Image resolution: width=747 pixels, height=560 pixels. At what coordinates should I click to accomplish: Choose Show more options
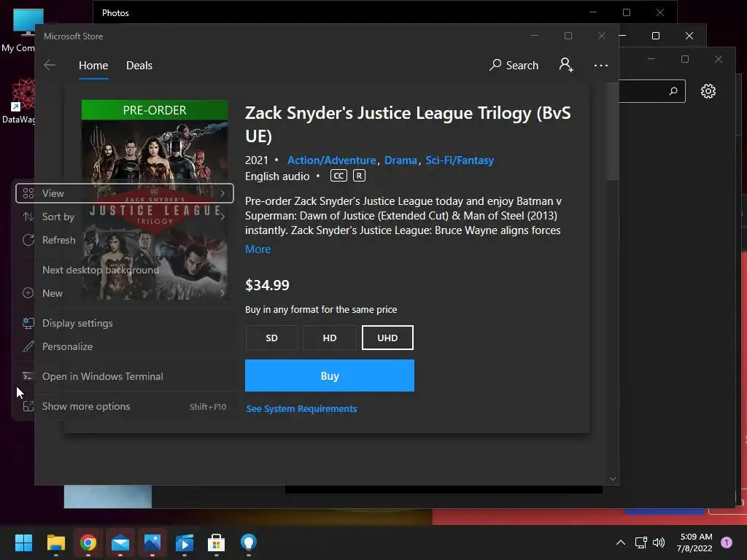tap(124, 407)
